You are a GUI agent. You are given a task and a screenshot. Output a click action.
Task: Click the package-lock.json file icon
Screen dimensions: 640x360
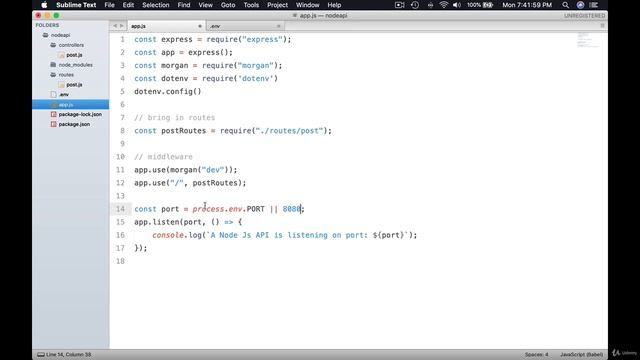pyautogui.click(x=53, y=114)
